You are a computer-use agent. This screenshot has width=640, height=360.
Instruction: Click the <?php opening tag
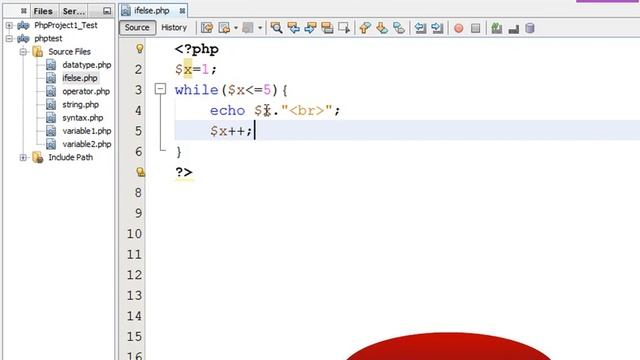197,49
